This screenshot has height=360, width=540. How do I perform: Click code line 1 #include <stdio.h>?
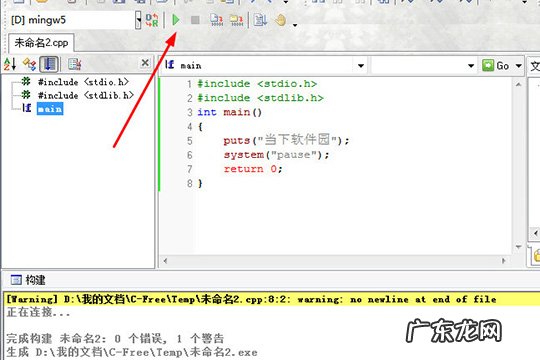tap(257, 84)
